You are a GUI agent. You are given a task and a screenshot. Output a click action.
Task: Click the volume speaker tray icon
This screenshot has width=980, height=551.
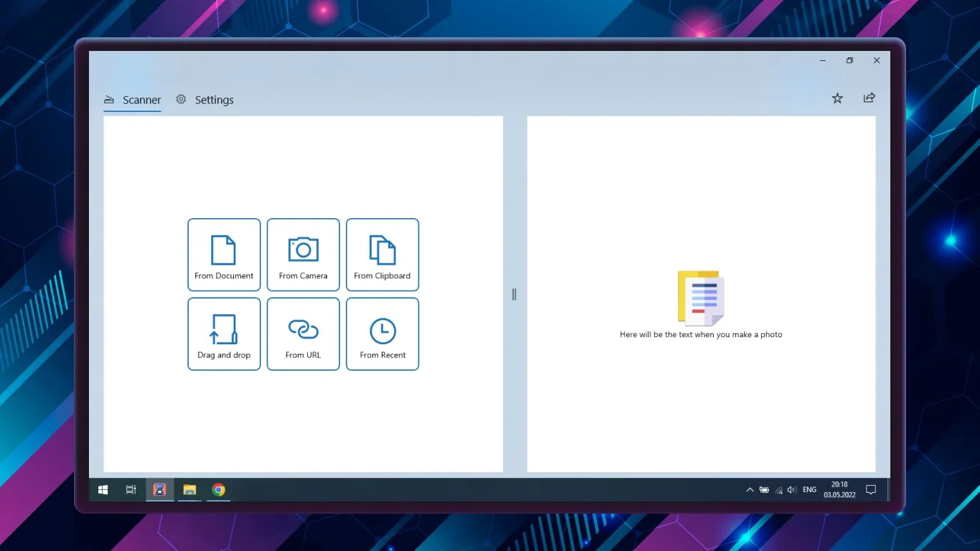click(792, 490)
